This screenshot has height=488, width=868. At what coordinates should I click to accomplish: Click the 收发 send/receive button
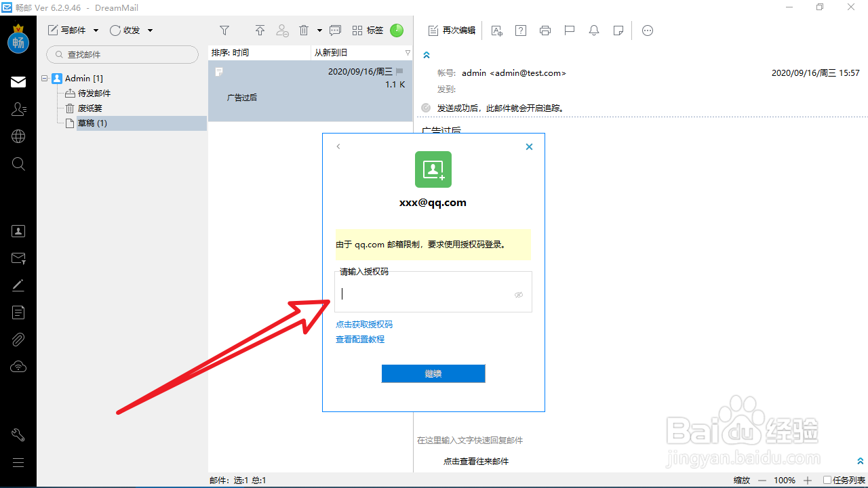(x=125, y=30)
